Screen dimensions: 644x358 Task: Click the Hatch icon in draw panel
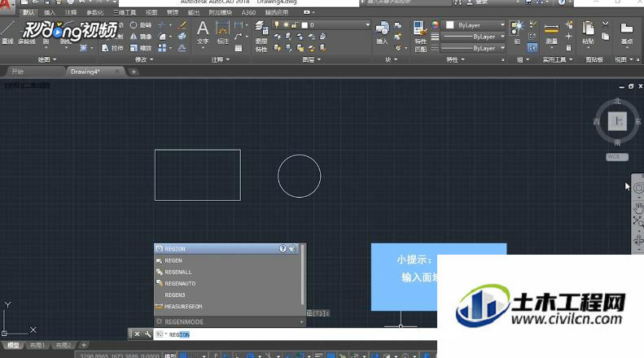tap(83, 48)
